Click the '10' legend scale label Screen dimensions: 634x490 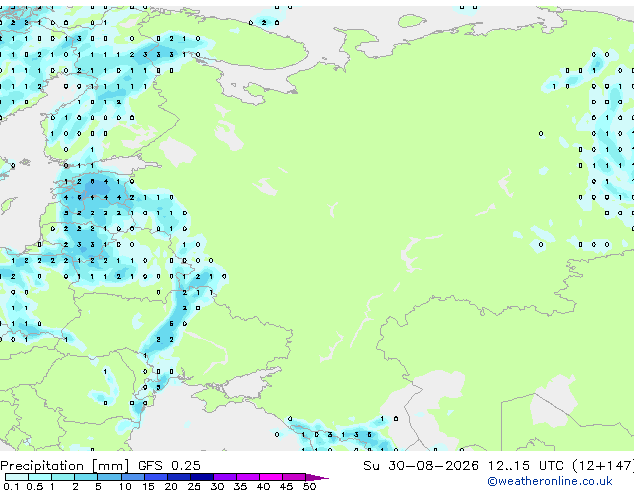coord(125,486)
